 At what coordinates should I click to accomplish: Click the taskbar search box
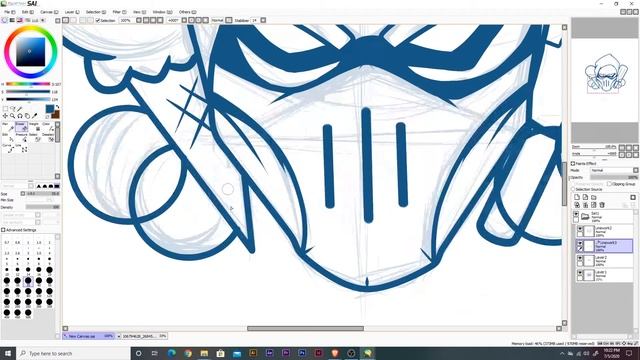coord(73,353)
